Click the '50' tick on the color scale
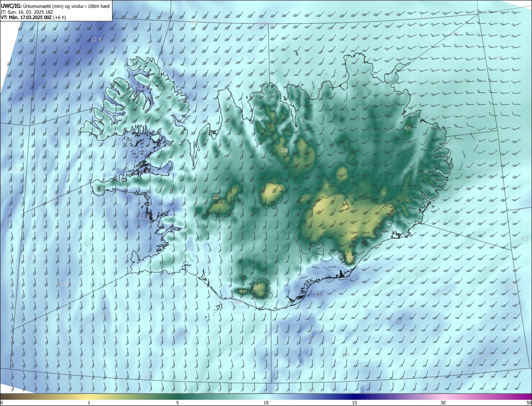This screenshot has height=406, width=532. click(529, 403)
